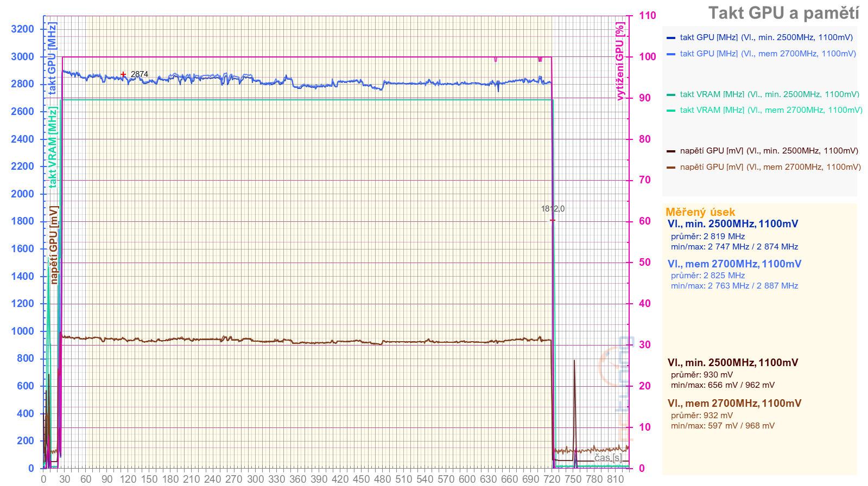The image size is (868, 486).
Task: Click time axis tick 600
Action: (x=467, y=479)
